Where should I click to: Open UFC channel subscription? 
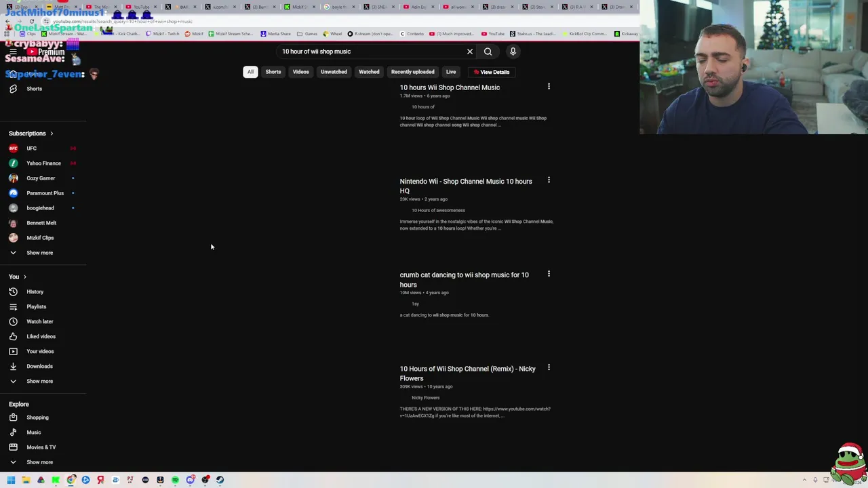click(x=43, y=148)
